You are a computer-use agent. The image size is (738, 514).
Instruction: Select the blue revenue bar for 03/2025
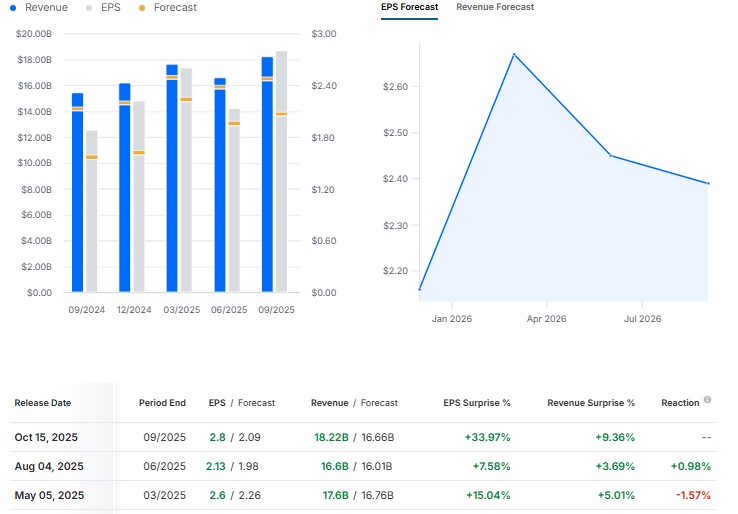coord(172,180)
